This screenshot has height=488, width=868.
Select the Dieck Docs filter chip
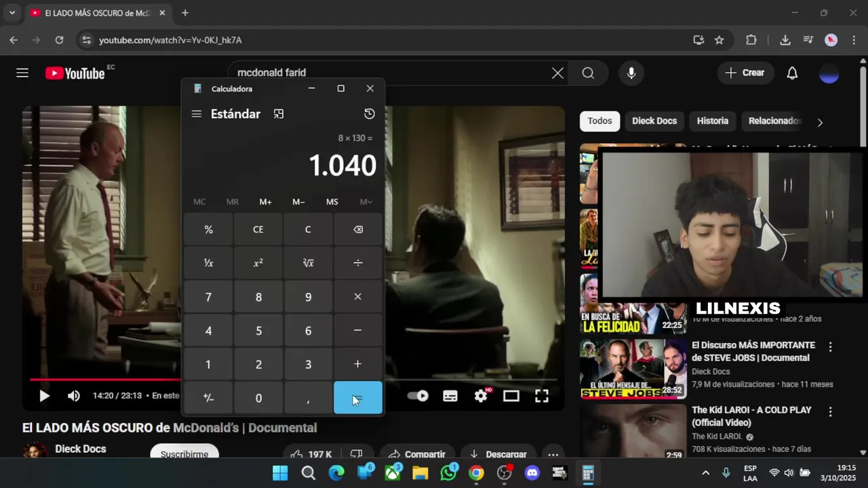(x=654, y=121)
